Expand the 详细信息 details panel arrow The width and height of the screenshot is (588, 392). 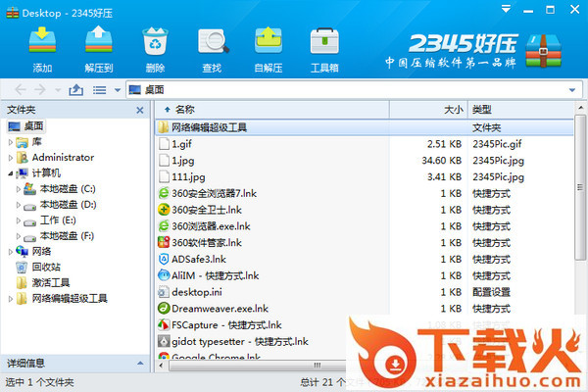[140, 364]
